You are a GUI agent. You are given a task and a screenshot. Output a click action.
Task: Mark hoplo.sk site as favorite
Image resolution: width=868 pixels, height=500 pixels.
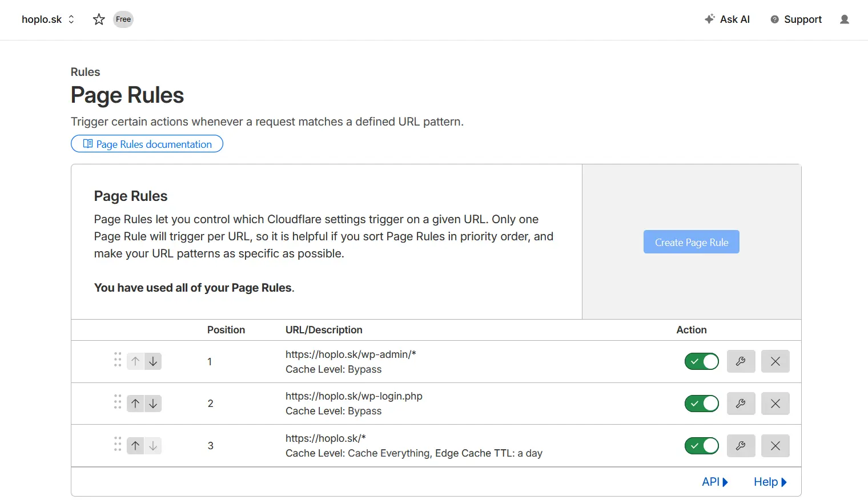click(x=98, y=19)
